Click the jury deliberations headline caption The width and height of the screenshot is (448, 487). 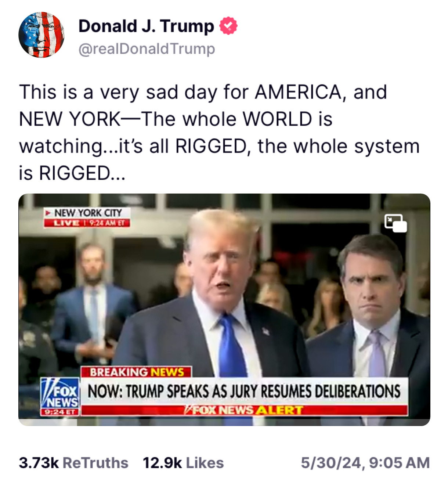(x=244, y=391)
